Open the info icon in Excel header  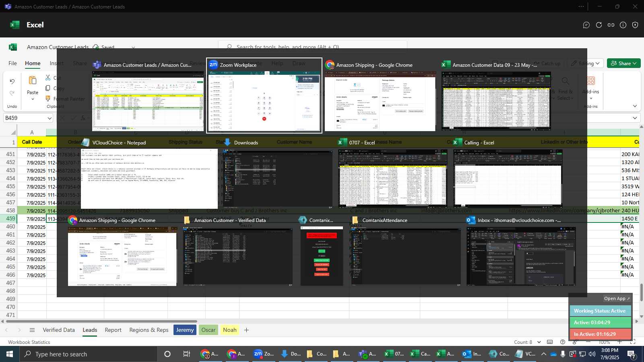[x=623, y=25]
